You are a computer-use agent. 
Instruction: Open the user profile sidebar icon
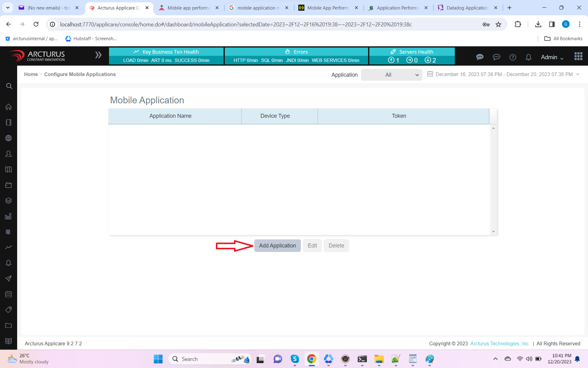9,154
